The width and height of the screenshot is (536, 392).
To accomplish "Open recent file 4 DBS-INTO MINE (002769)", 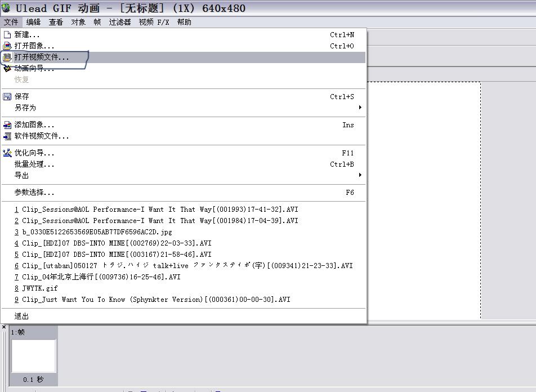I will (x=184, y=243).
